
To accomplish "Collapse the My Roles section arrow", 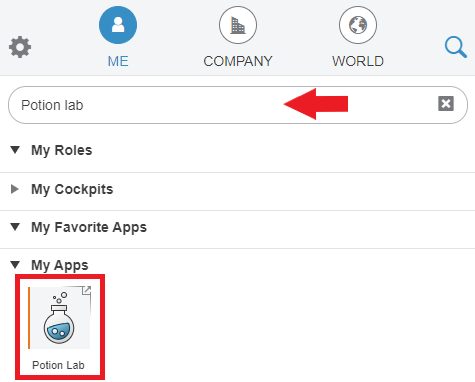I will tap(15, 150).
